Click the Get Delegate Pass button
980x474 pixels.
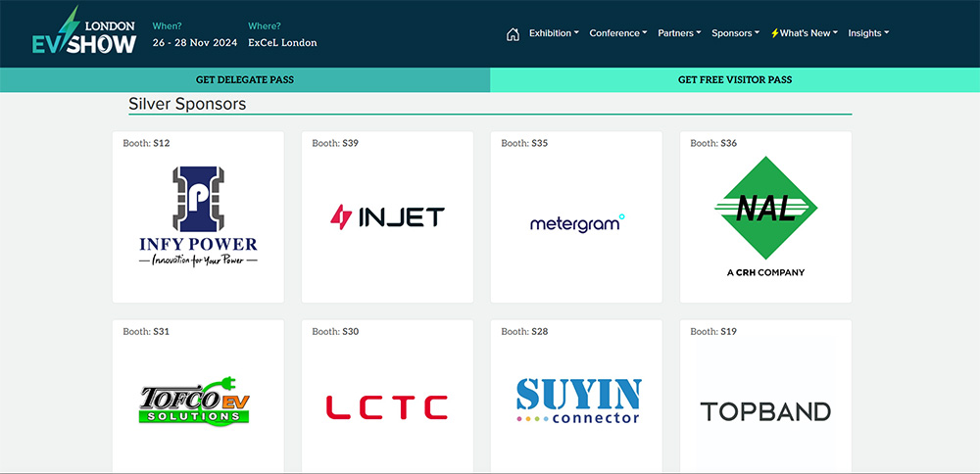[x=245, y=79]
